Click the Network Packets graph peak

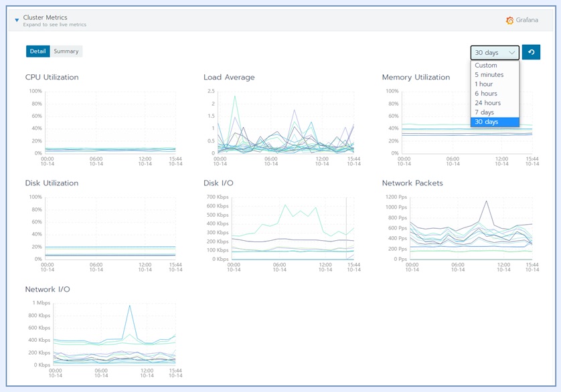(x=486, y=201)
